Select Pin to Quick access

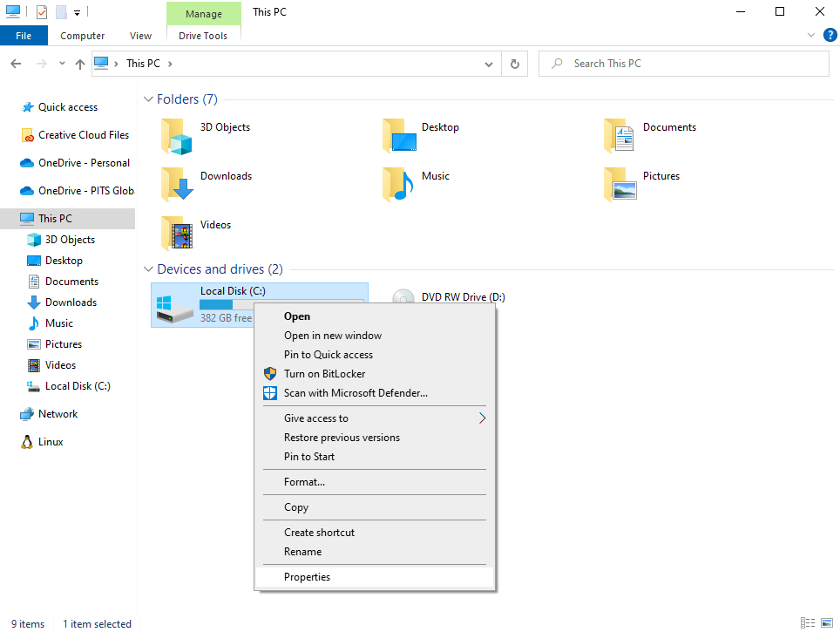click(x=375, y=355)
